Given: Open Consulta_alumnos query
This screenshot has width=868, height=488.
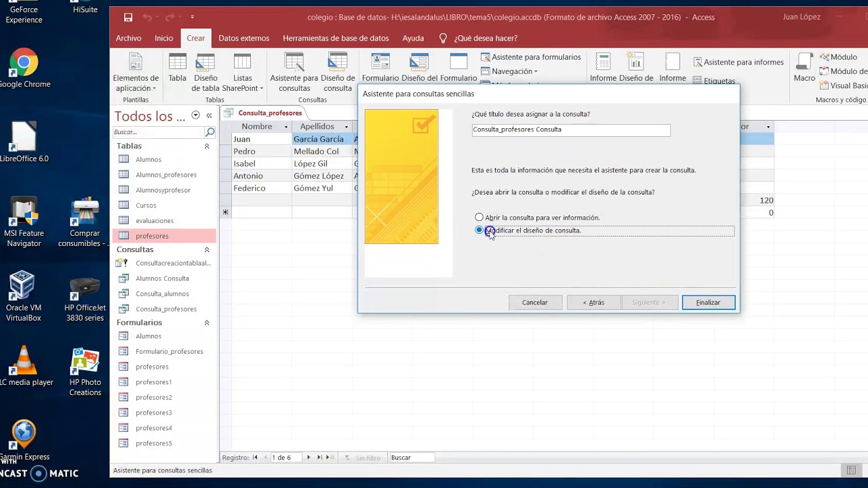Looking at the screenshot, I should click(x=163, y=293).
